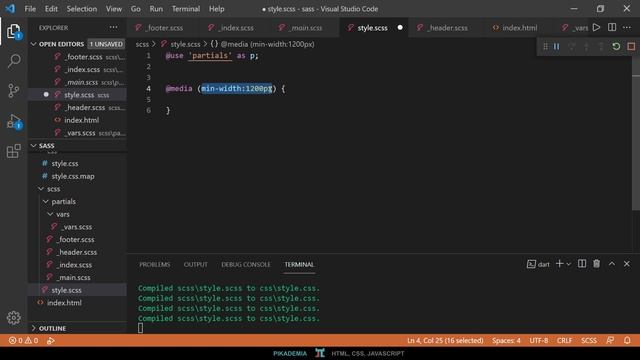
Task: Open the Run menu
Action: [x=156, y=9]
